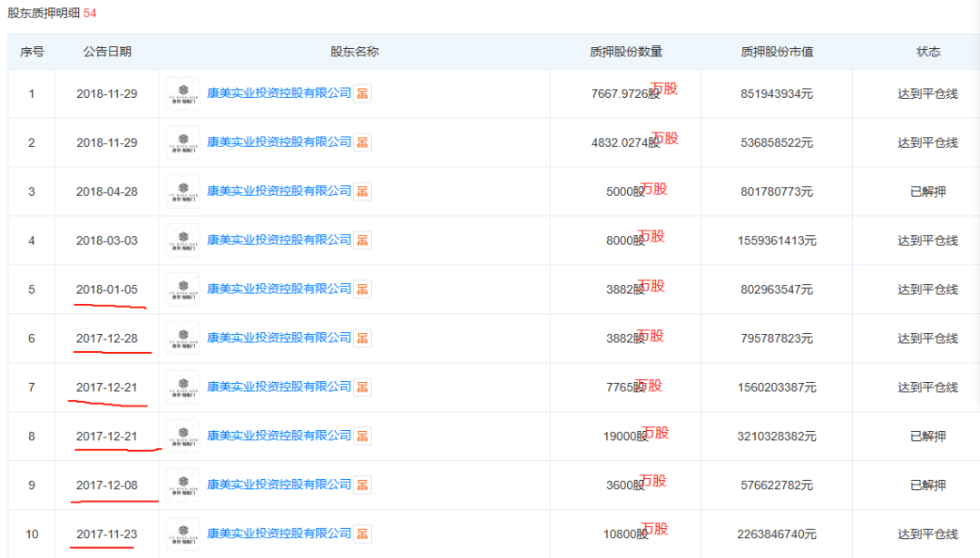Click the market value 2263846740元
The height and width of the screenshot is (558, 980).
777,534
